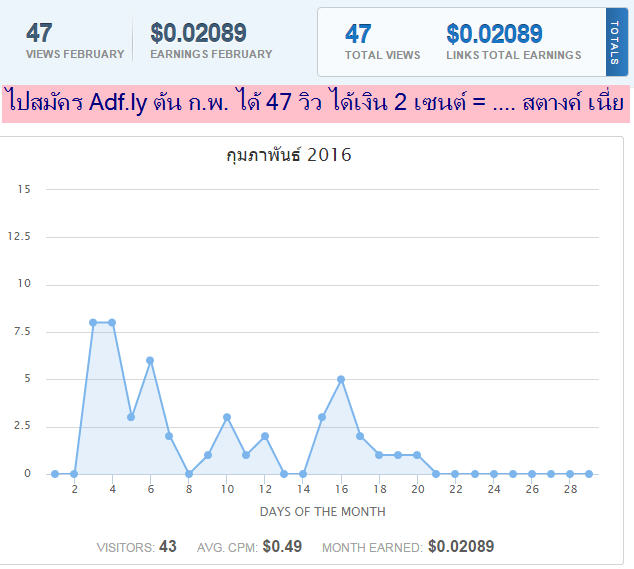The image size is (634, 569).
Task: Click the DAYS OF THE MONTH axis label
Action: (322, 512)
